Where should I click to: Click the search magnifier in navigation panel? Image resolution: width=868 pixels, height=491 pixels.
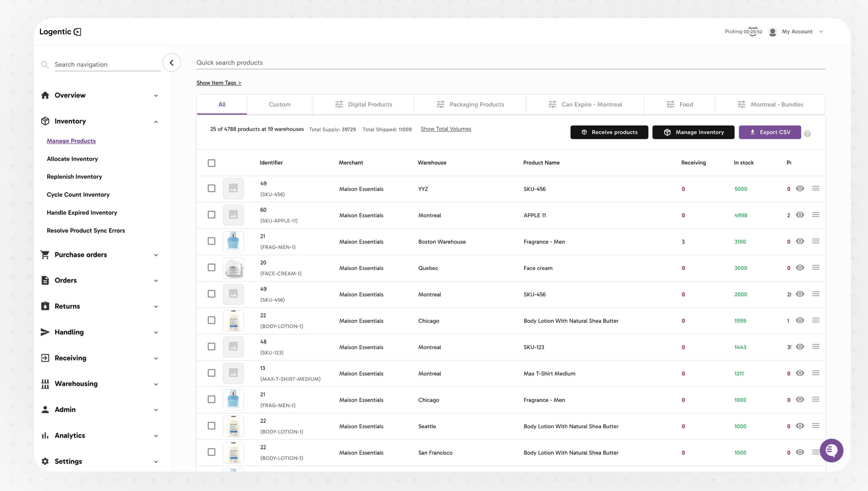pyautogui.click(x=45, y=64)
